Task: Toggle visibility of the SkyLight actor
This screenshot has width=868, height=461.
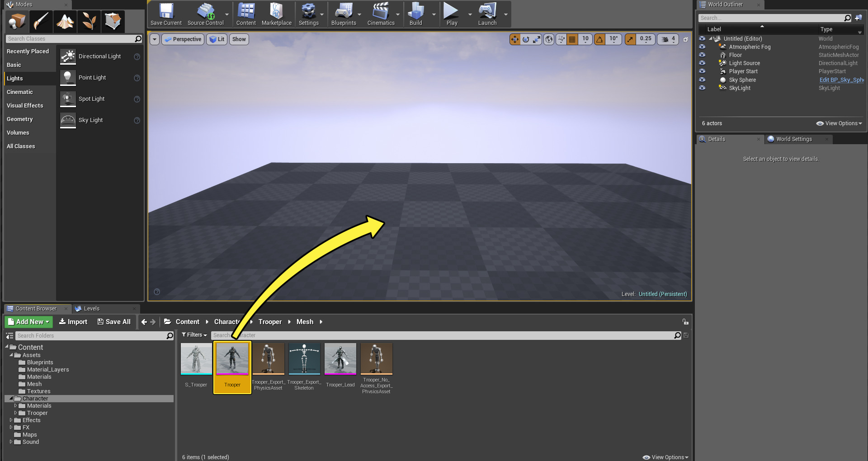Action: (702, 88)
